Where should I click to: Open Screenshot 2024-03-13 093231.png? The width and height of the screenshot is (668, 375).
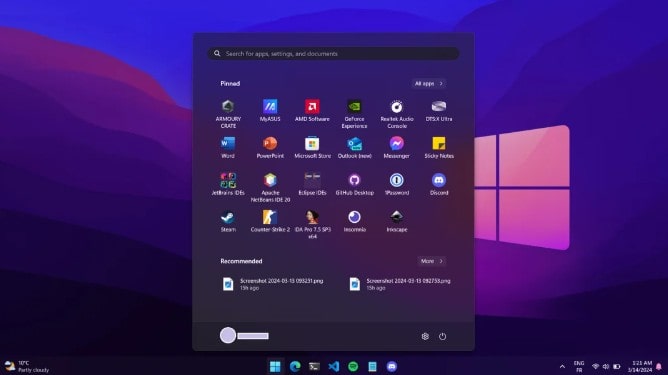click(x=273, y=284)
